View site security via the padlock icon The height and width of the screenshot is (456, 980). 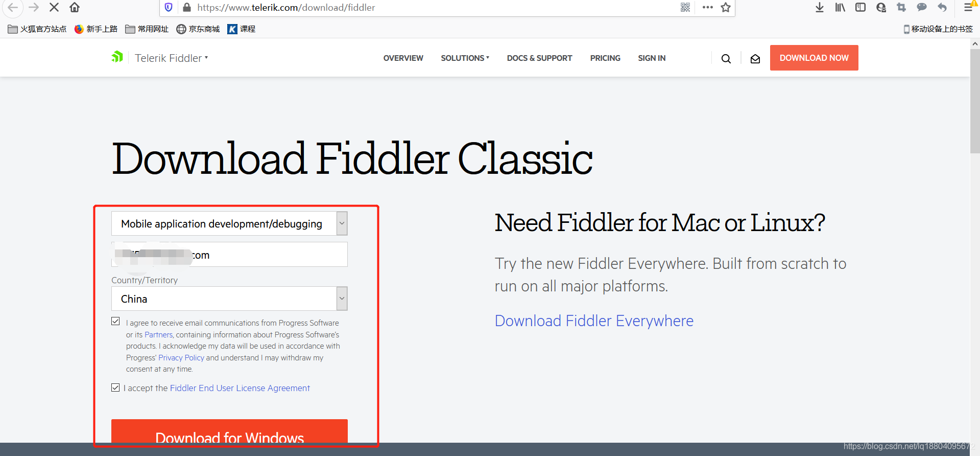click(x=186, y=7)
